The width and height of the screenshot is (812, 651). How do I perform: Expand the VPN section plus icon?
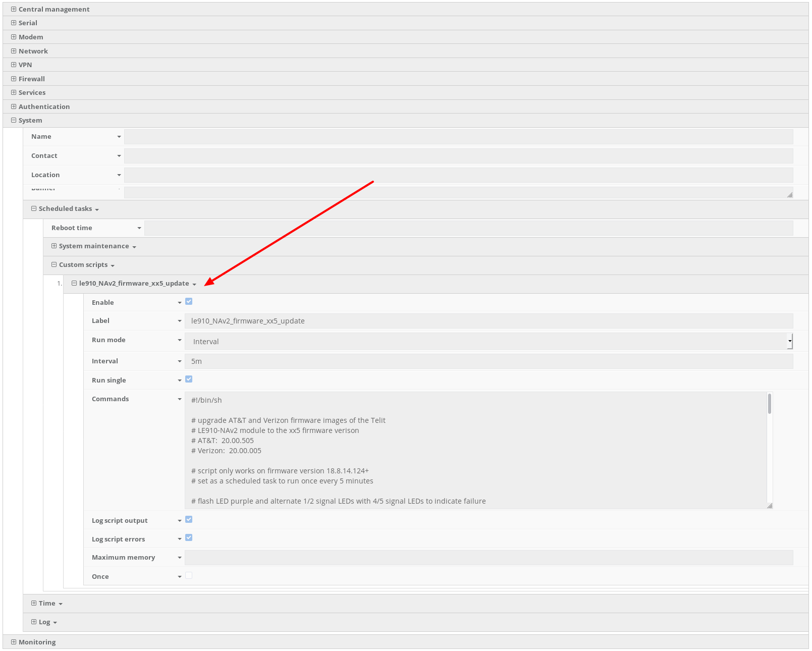pyautogui.click(x=14, y=65)
